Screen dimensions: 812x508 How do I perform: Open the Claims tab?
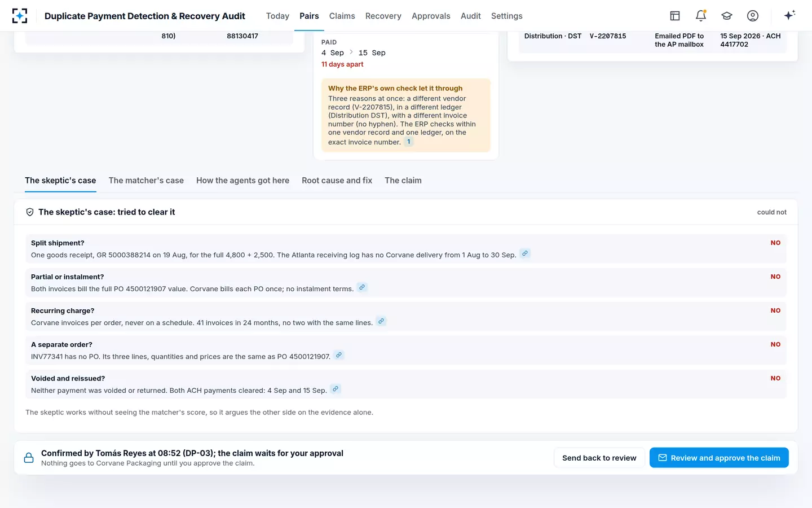(342, 16)
